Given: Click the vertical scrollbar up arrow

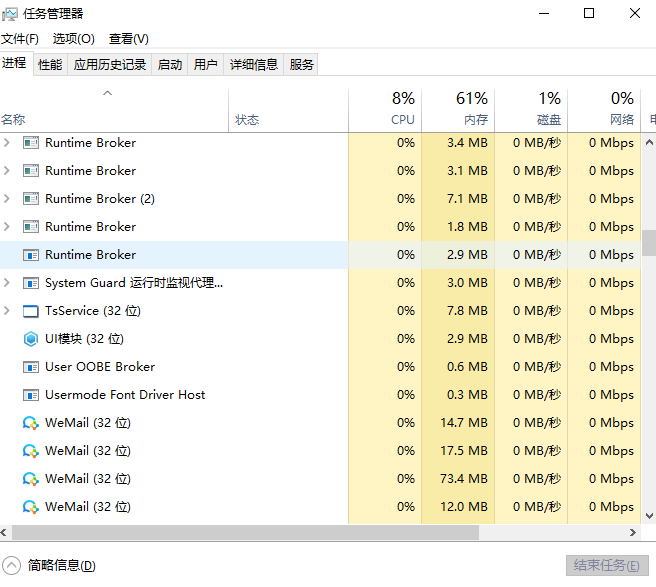Looking at the screenshot, I should [649, 143].
